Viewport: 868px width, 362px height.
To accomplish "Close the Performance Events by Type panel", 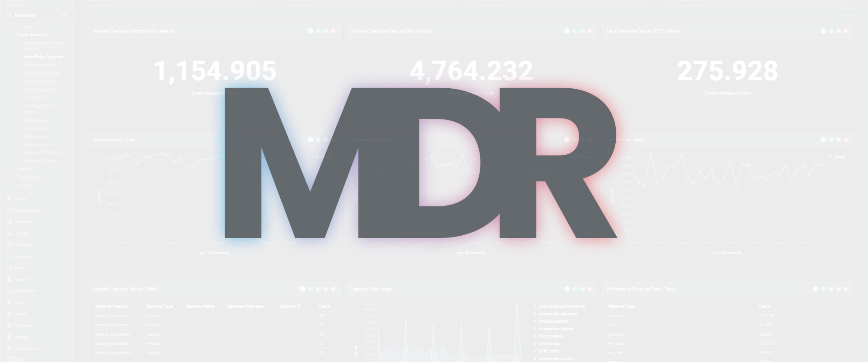I will (846, 289).
